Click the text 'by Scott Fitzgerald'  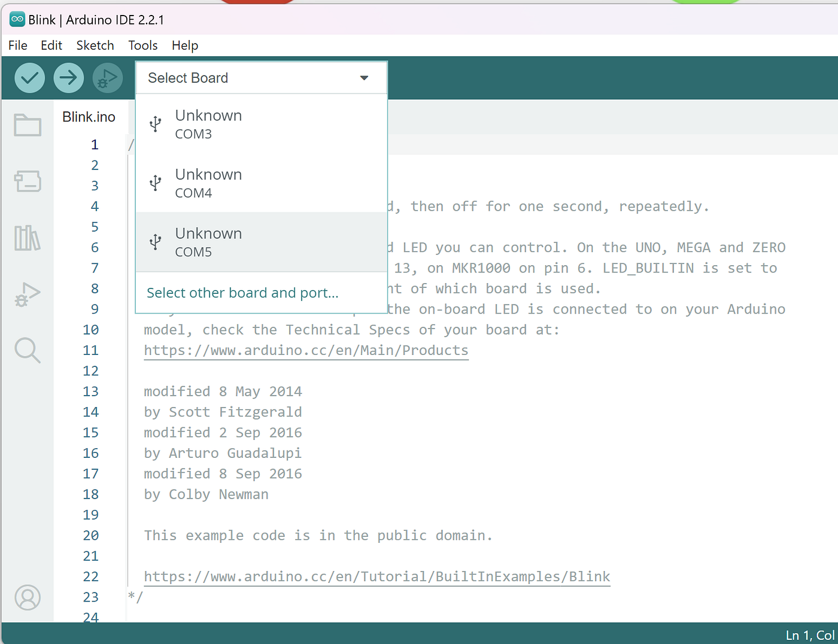coord(223,412)
